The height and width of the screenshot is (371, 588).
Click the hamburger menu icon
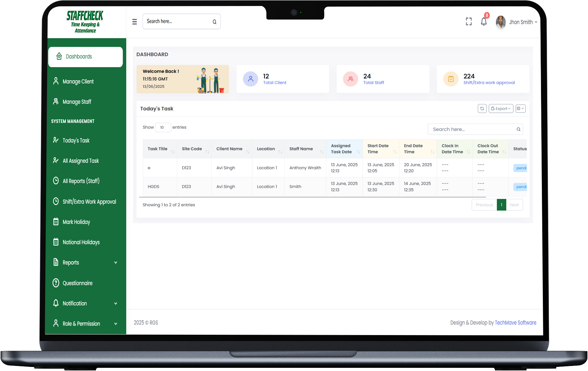coord(134,22)
